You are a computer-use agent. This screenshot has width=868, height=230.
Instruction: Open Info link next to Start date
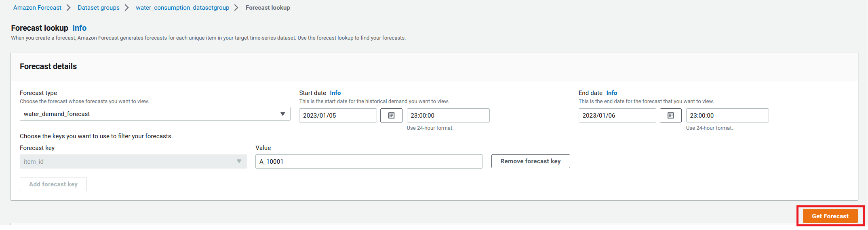point(335,93)
